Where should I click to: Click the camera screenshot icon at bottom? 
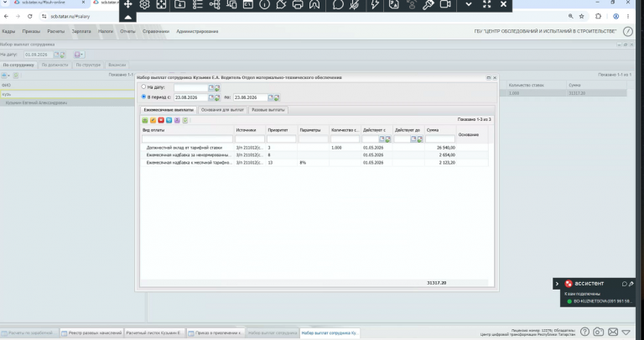599,332
